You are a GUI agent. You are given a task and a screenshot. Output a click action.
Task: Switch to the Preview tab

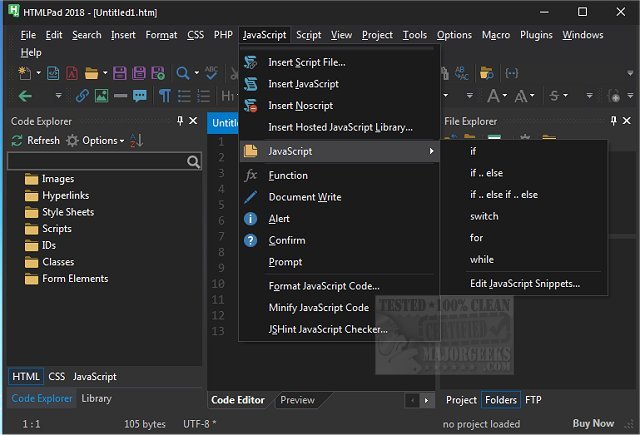(297, 400)
